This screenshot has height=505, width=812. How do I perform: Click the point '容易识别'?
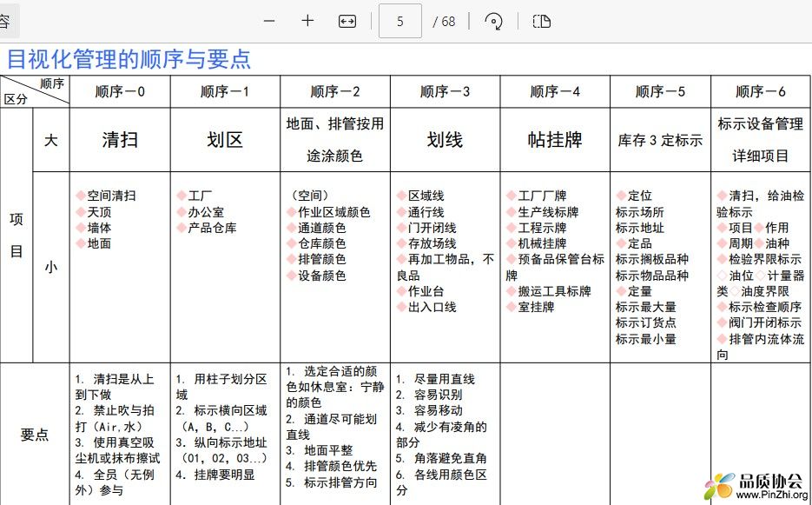[438, 395]
